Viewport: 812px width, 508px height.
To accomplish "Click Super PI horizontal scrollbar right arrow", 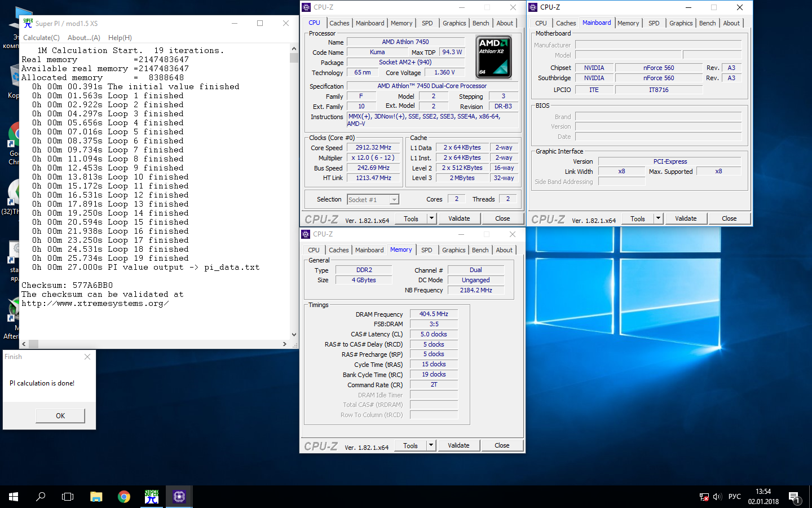I will 285,344.
